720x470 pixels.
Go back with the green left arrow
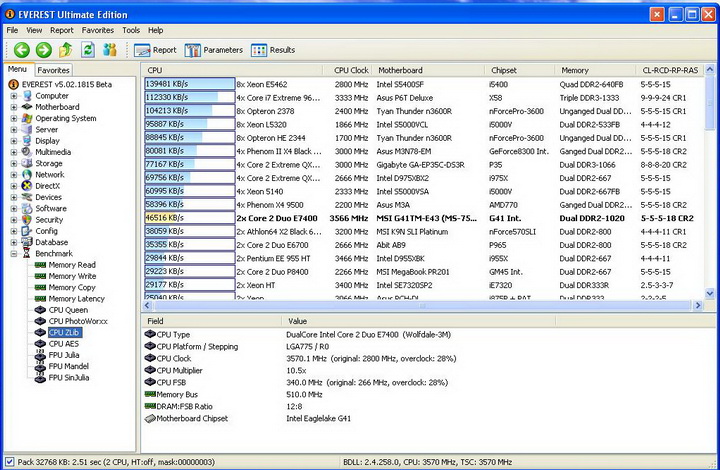(x=21, y=50)
